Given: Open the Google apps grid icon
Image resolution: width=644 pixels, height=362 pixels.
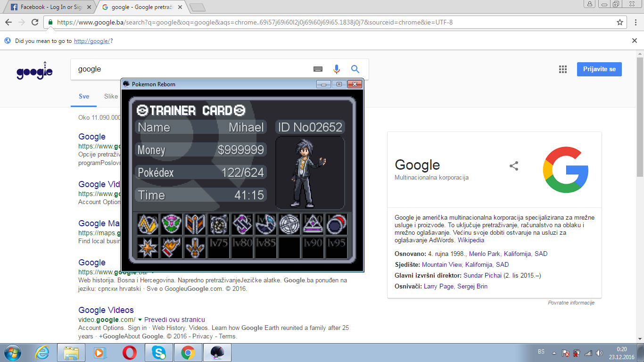Looking at the screenshot, I should coord(562,69).
